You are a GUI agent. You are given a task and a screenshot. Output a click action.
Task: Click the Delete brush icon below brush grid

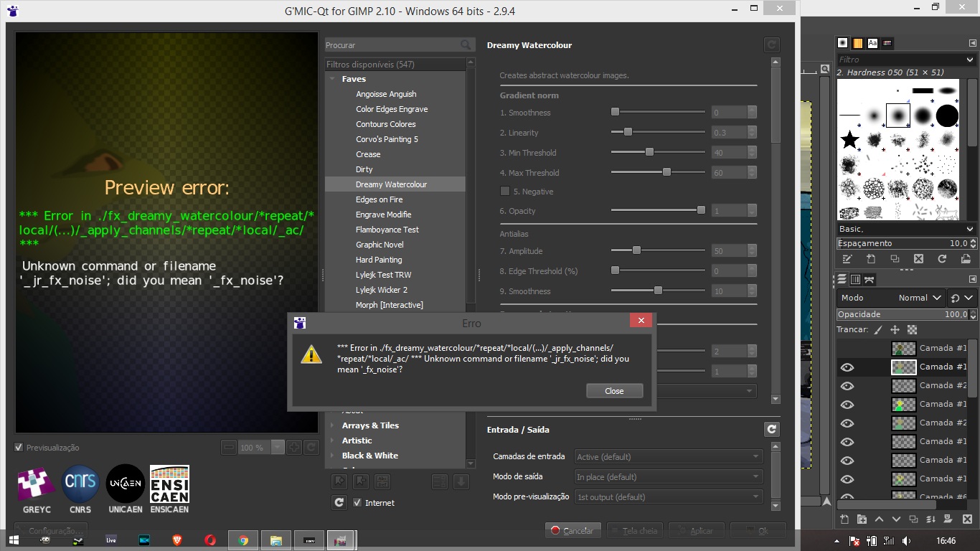tap(918, 259)
